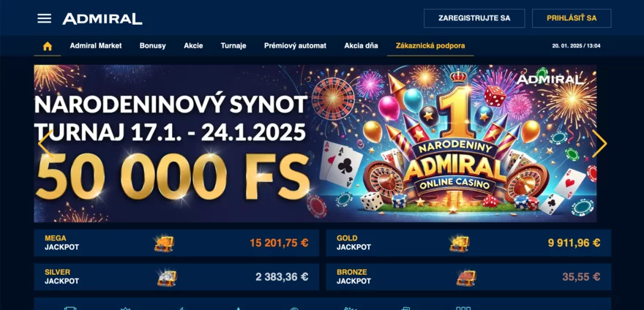Click the Admiral logo in the header
Viewport: 644px width, 310px height.
[x=102, y=18]
